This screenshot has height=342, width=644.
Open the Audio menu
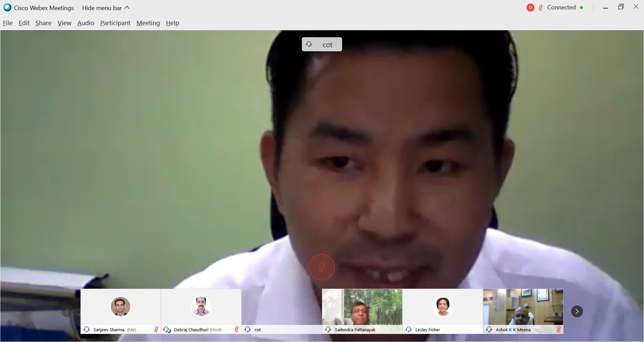86,23
